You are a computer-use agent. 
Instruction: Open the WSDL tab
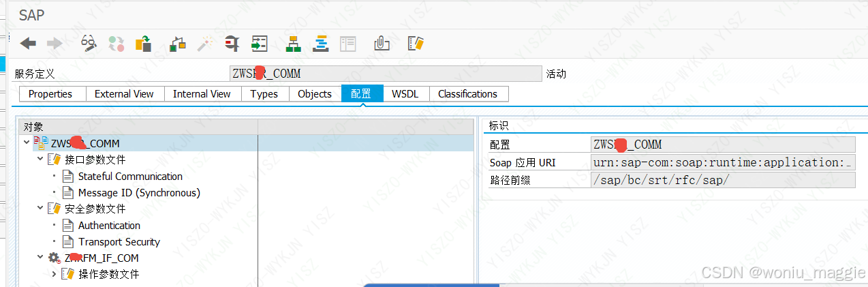point(405,94)
